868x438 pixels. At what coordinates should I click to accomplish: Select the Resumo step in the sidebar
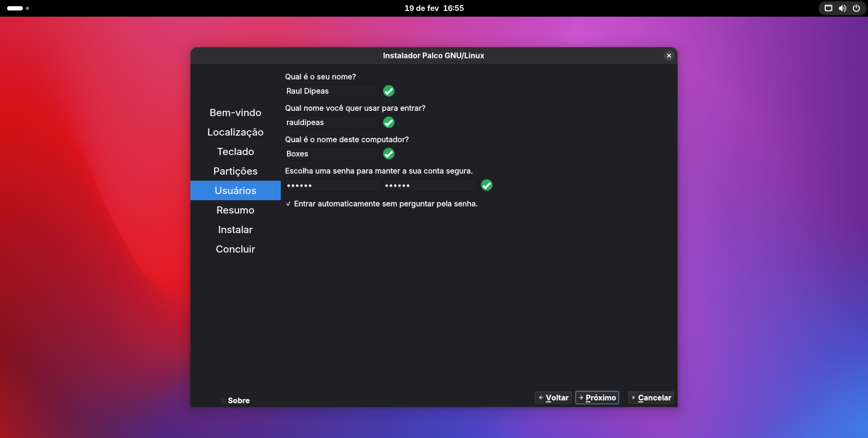click(235, 210)
